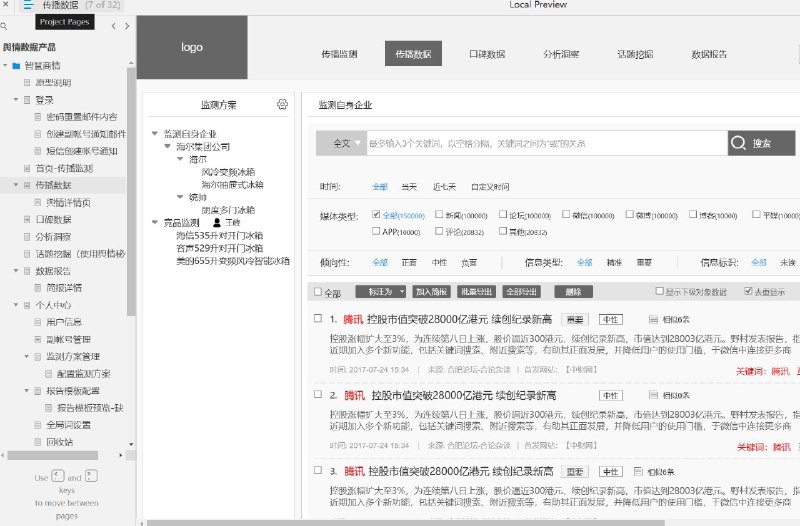
Task: Open the 话题挖掘 nav tab
Action: pyautogui.click(x=635, y=54)
